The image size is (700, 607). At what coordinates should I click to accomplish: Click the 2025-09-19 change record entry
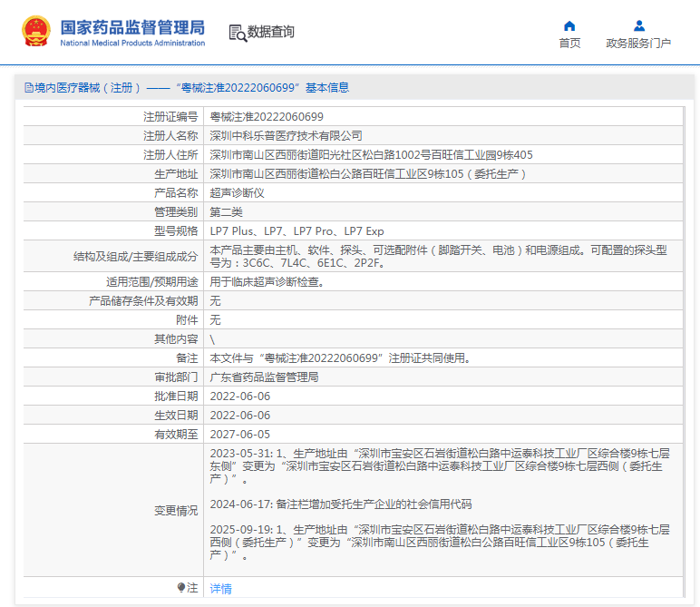(x=440, y=543)
